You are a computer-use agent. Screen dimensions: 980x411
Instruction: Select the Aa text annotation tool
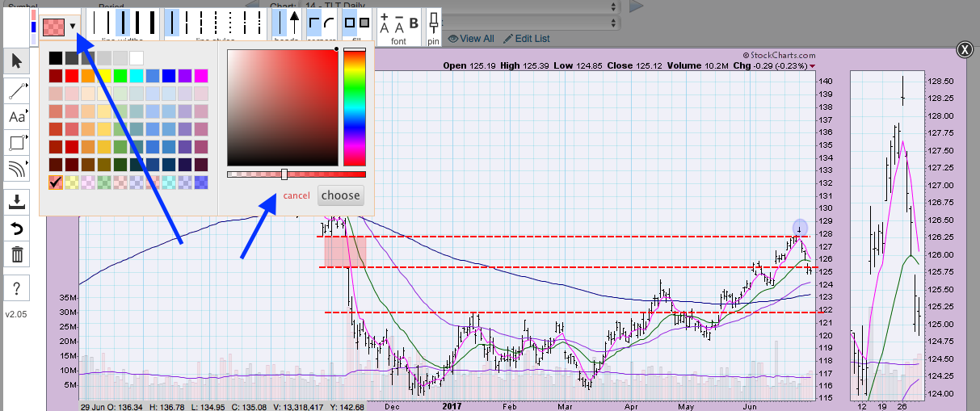(x=16, y=116)
